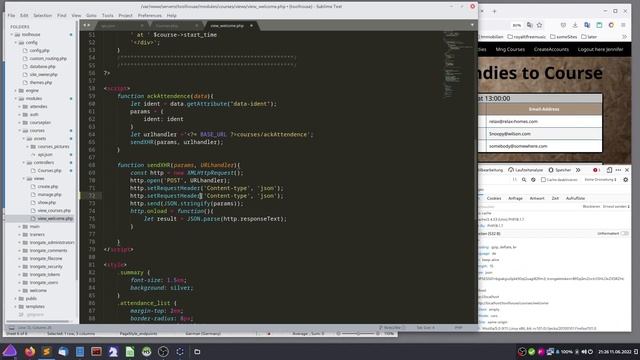640x360 pixels.
Task: Switch to Cookies tab in request details
Action: click(494, 198)
